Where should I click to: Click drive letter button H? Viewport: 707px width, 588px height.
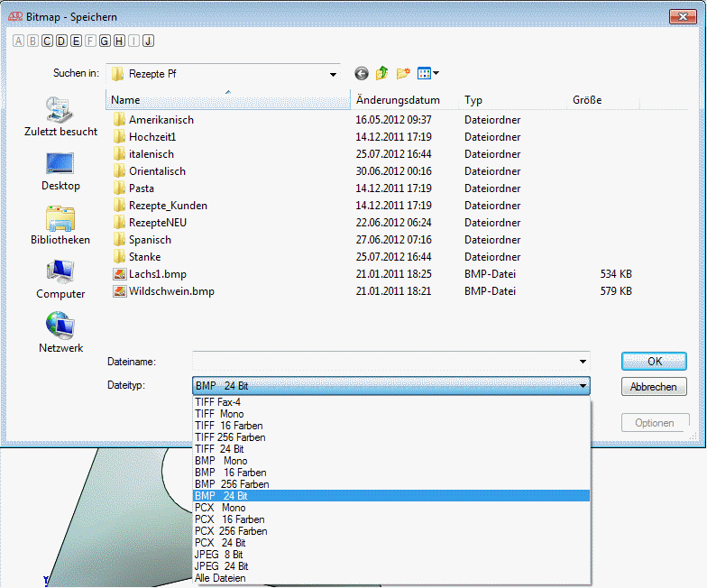point(119,41)
